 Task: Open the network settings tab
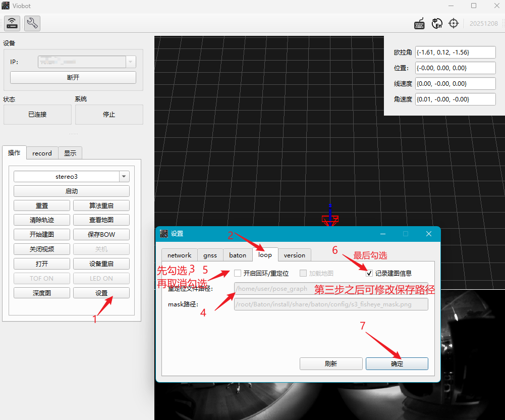(180, 255)
